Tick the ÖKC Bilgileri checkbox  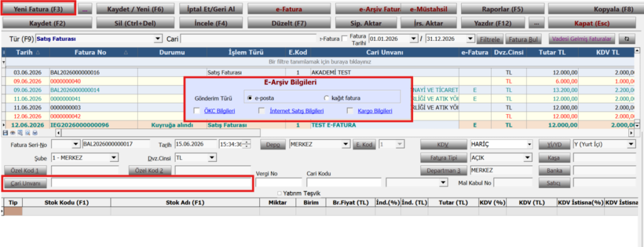[197, 111]
